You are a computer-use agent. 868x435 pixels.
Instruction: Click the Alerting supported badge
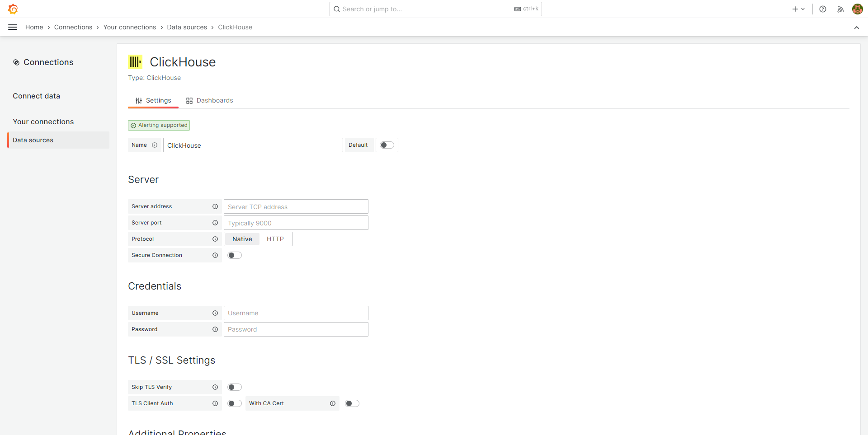pyautogui.click(x=159, y=125)
